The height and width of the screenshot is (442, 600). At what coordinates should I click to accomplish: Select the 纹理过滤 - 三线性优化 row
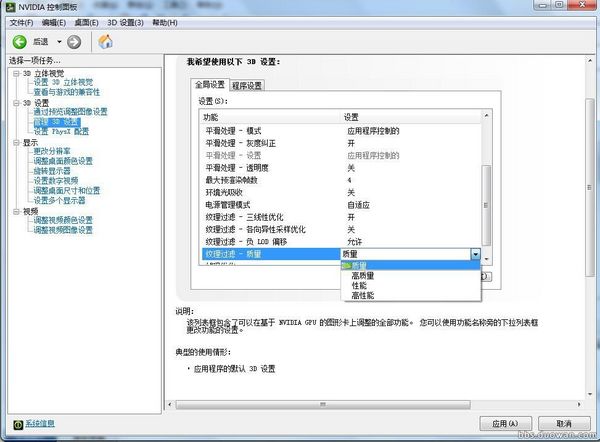tap(341, 217)
